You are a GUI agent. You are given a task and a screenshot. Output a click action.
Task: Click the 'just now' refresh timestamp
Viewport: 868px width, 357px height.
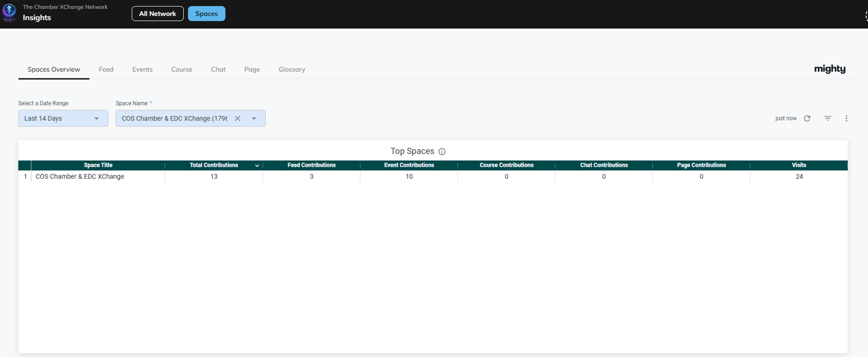[x=786, y=119]
